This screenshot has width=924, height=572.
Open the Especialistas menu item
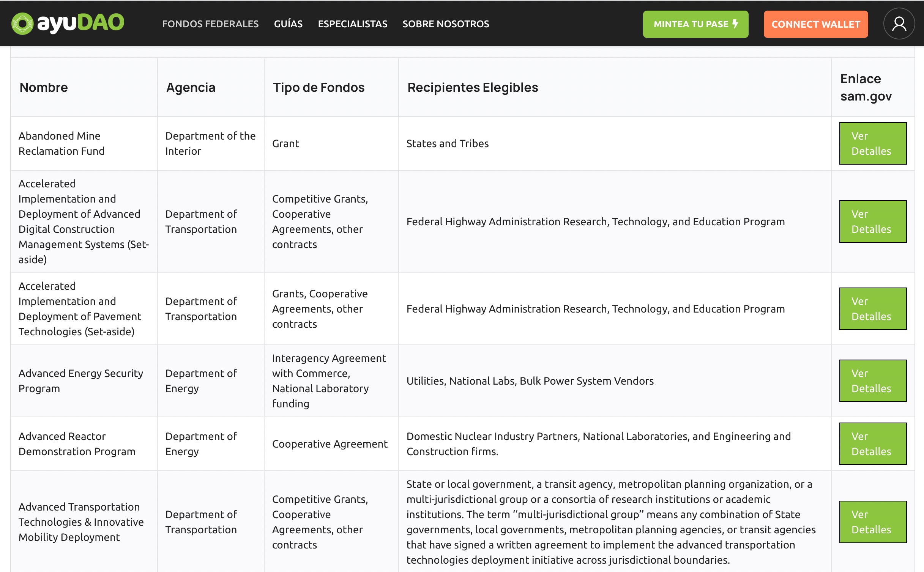352,24
